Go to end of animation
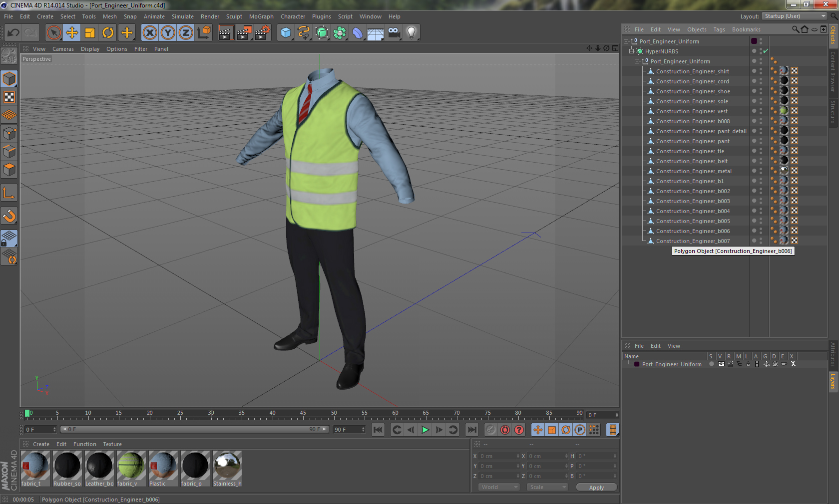This screenshot has height=504, width=839. tap(471, 430)
